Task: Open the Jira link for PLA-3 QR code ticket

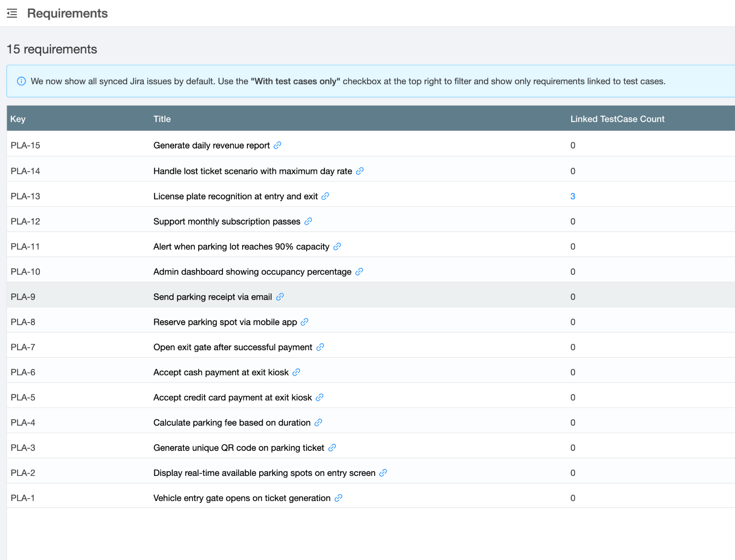Action: pyautogui.click(x=332, y=447)
